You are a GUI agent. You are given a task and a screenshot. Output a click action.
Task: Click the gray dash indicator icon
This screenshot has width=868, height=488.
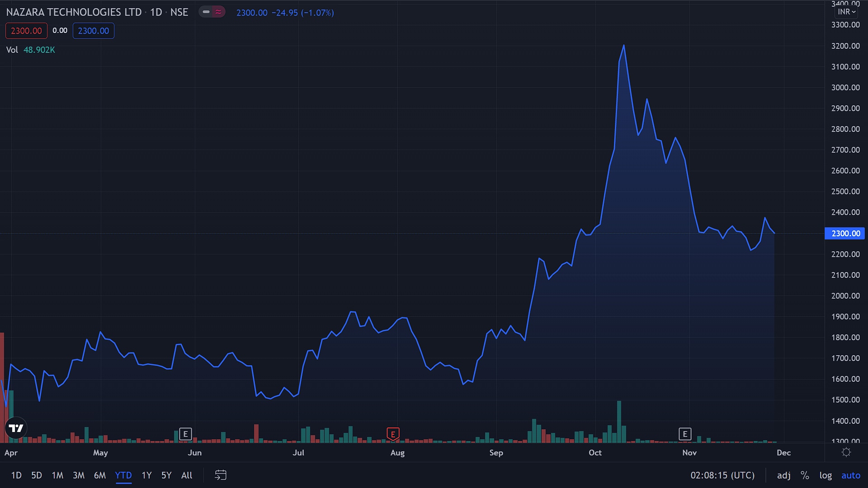pyautogui.click(x=206, y=12)
